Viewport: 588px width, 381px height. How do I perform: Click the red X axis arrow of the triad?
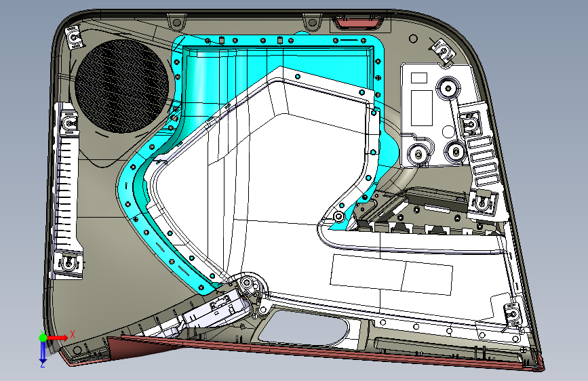point(58,338)
